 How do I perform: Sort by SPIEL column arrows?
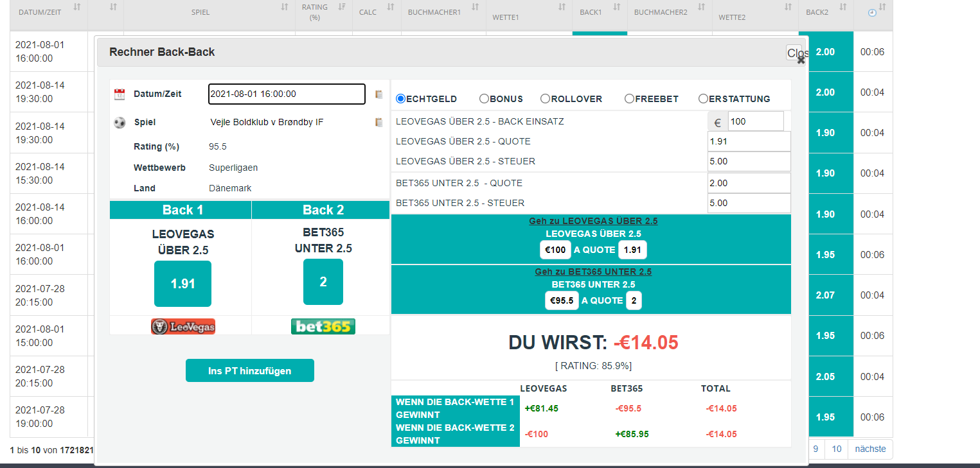285,7
